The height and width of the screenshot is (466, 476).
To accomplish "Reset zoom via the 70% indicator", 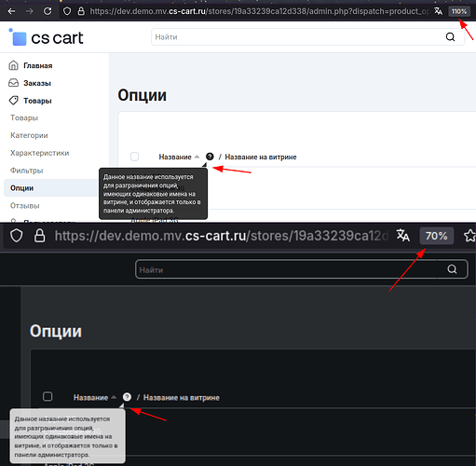I will pos(436,236).
